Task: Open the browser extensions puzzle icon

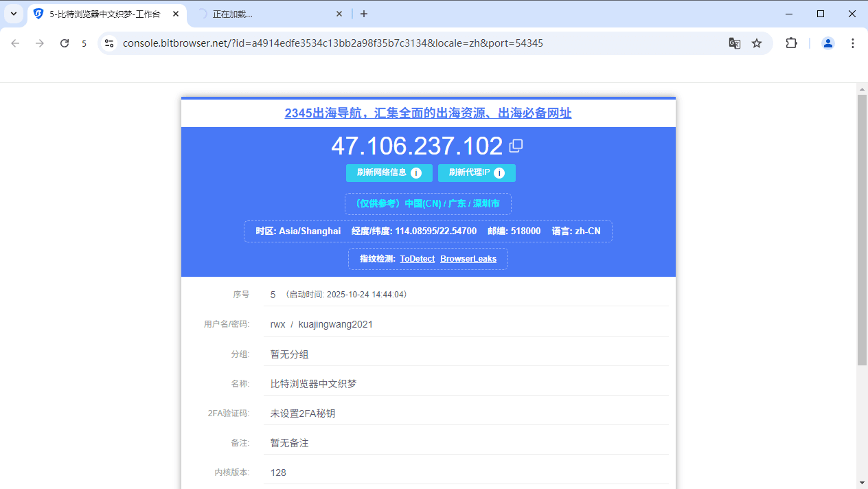Action: click(791, 43)
